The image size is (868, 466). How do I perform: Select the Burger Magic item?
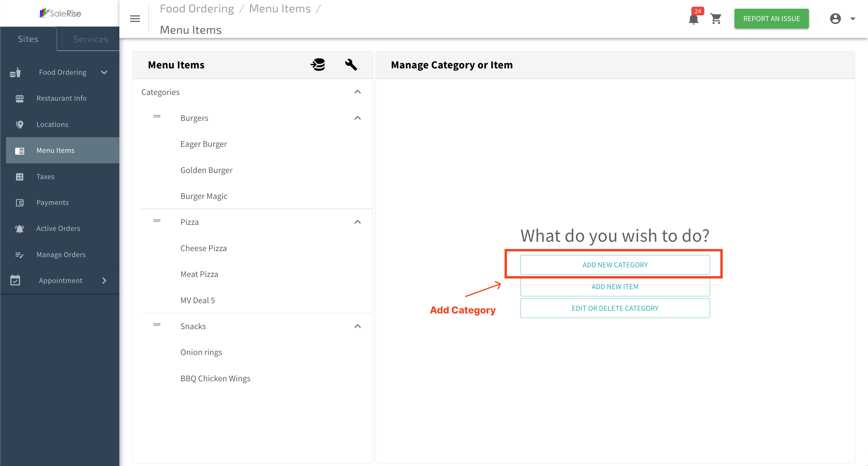point(204,196)
